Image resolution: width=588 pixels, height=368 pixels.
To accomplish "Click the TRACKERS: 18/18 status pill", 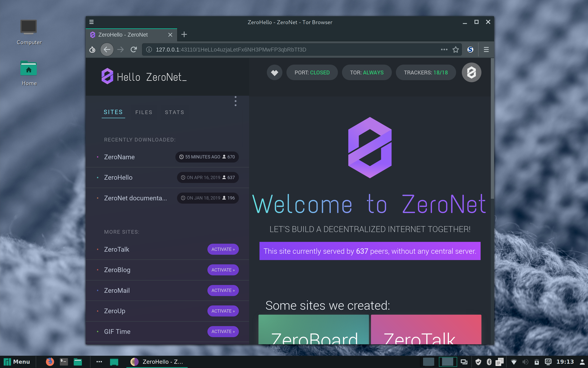I will tap(426, 73).
